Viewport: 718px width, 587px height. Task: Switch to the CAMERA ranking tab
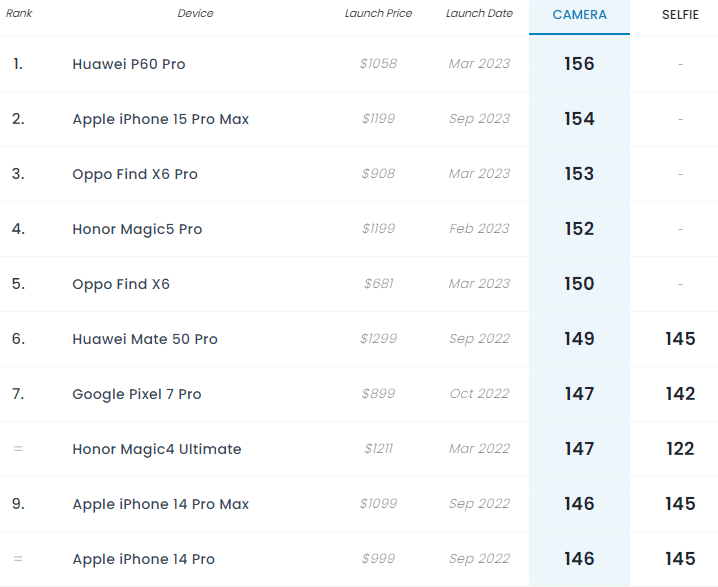click(579, 15)
